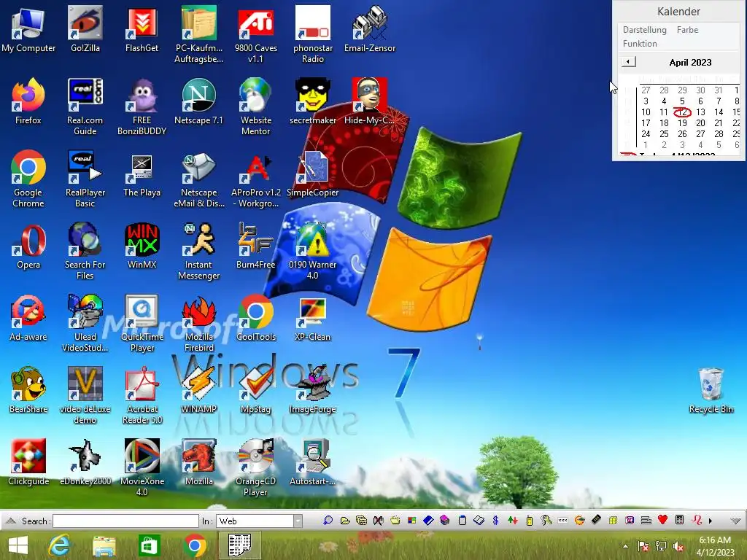
Task: Open the My Computer shortcut
Action: 28,29
